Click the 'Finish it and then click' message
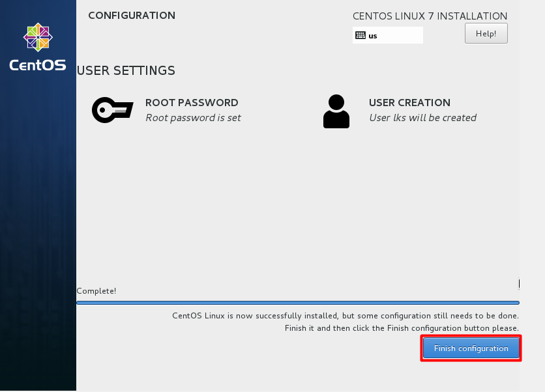Image resolution: width=545 pixels, height=392 pixels. (x=402, y=328)
